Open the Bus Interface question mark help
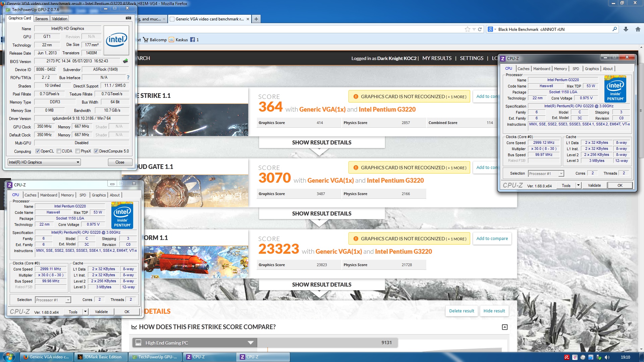 coord(128,77)
